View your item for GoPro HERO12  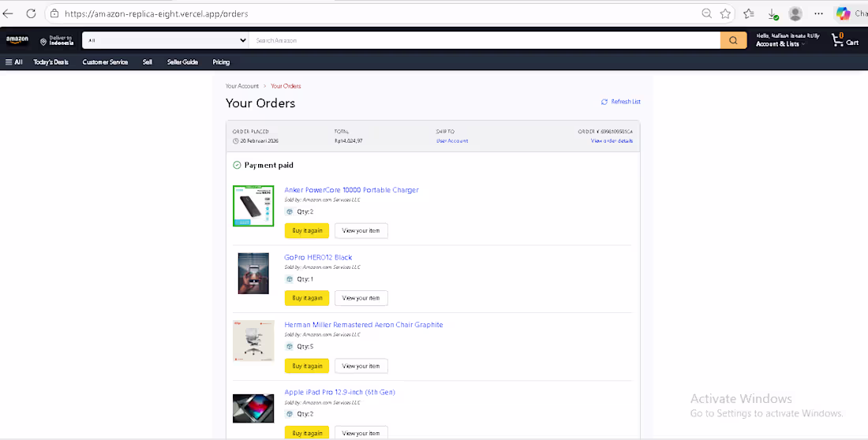point(361,298)
